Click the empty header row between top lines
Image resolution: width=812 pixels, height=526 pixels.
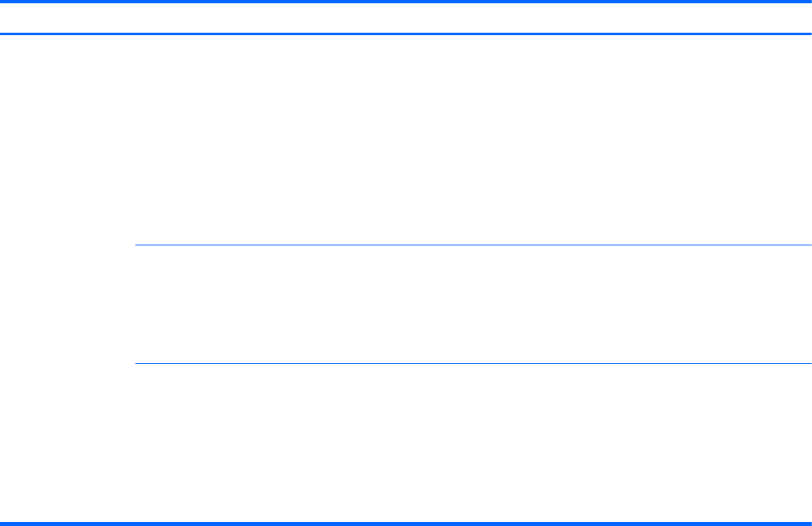[x=406, y=18]
